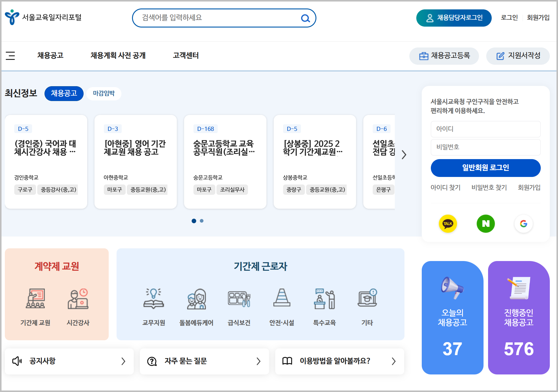Click the D-3 badge
This screenshot has width=558, height=392.
coord(113,129)
